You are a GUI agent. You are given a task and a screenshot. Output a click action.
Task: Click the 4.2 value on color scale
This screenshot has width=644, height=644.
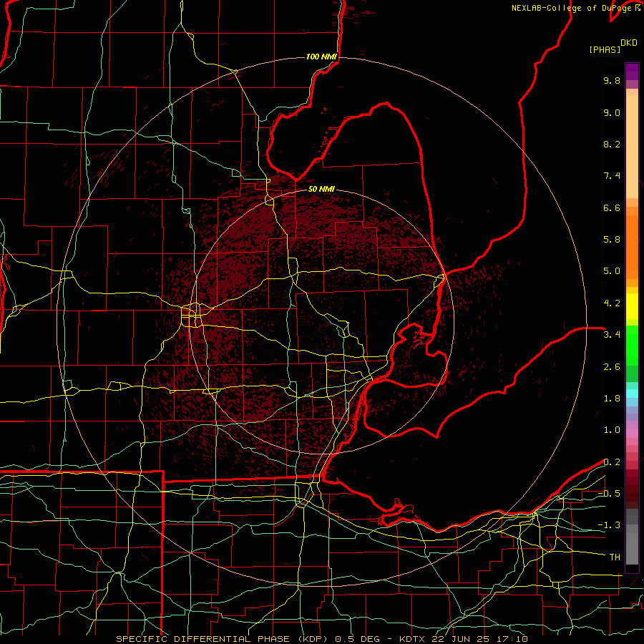point(612,303)
